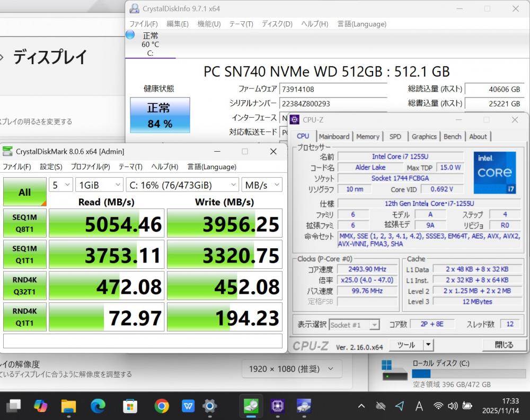Image resolution: width=530 pixels, height=420 pixels.
Task: Open the test count dropdown showing 5
Action: pos(61,185)
